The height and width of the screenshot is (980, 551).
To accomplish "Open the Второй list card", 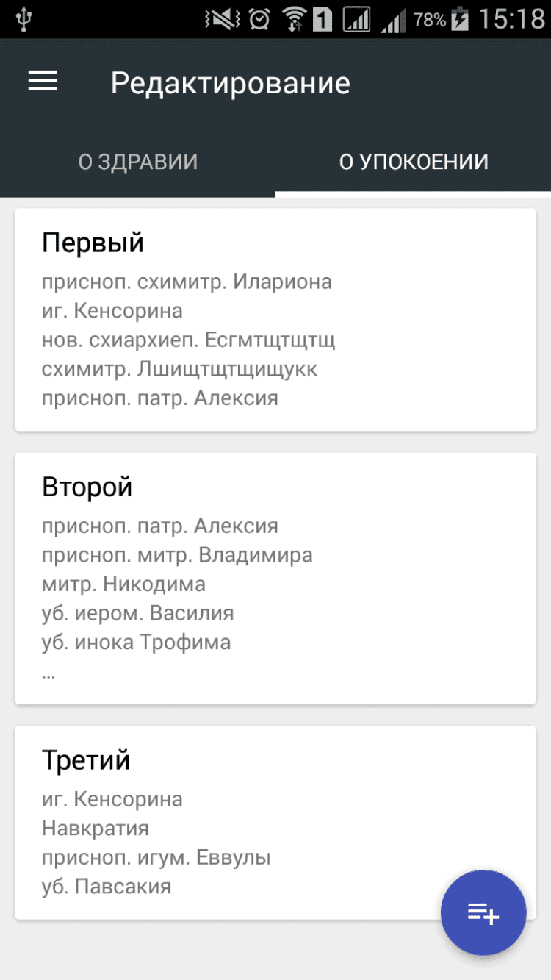I will [275, 578].
